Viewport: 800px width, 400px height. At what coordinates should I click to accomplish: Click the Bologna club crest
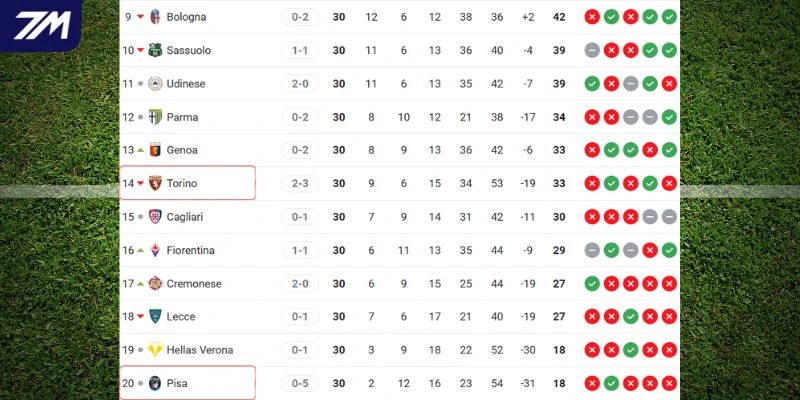(155, 17)
